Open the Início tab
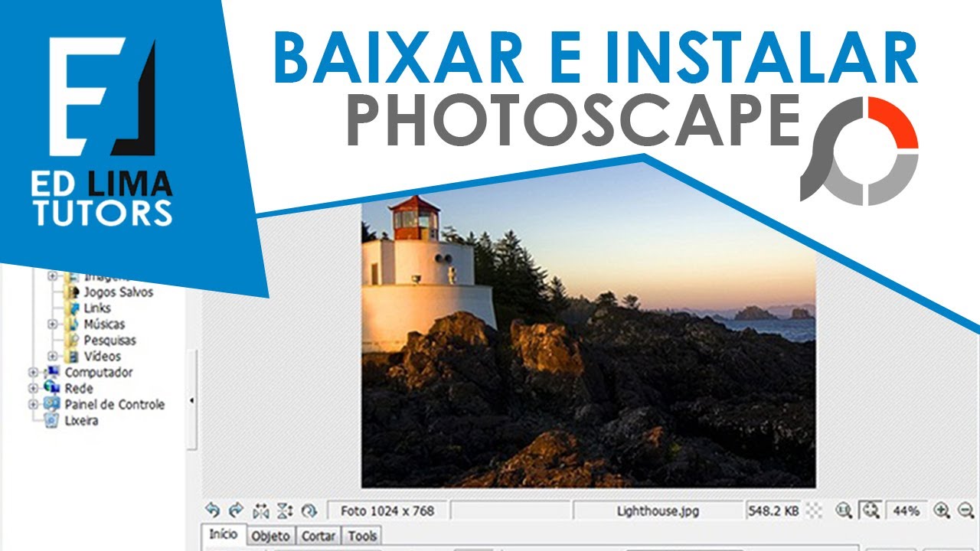Image resolution: width=980 pixels, height=551 pixels. 223,535
